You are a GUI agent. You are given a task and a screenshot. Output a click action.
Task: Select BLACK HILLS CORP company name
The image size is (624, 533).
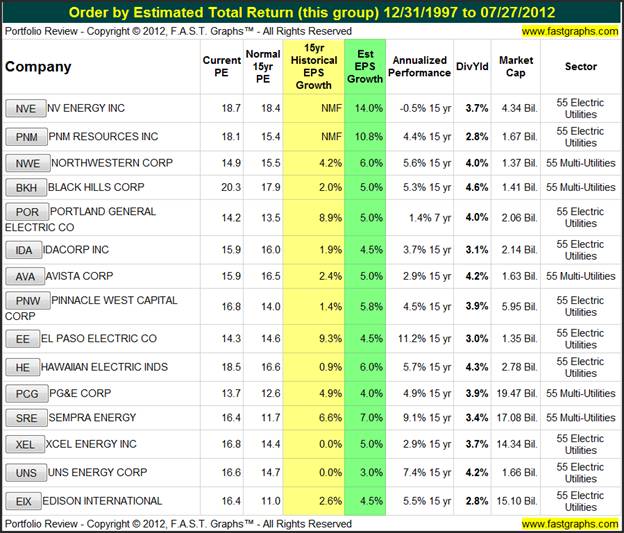(x=96, y=187)
